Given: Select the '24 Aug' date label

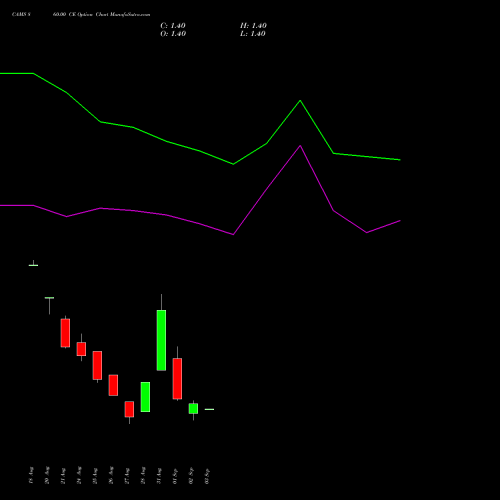Looking at the screenshot, I should click(79, 475).
